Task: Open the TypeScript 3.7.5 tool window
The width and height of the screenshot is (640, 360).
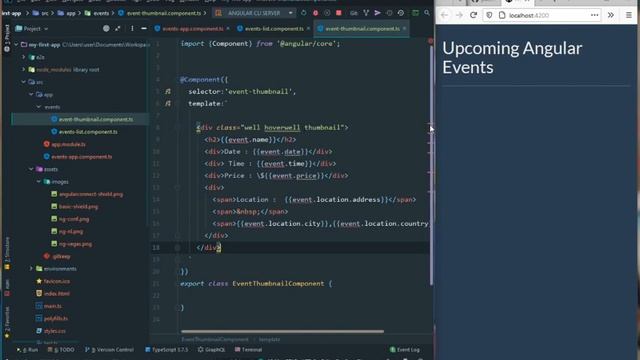Action: click(x=167, y=350)
